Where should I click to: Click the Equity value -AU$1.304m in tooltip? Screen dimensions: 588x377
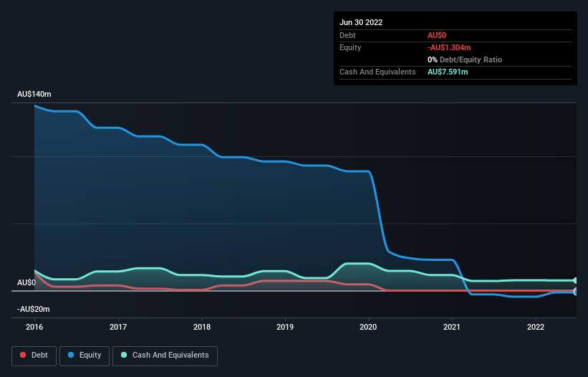[x=449, y=47]
